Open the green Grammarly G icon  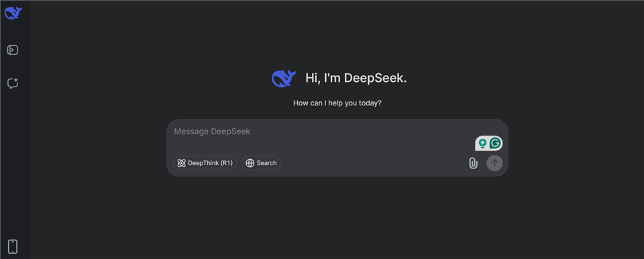coord(496,143)
